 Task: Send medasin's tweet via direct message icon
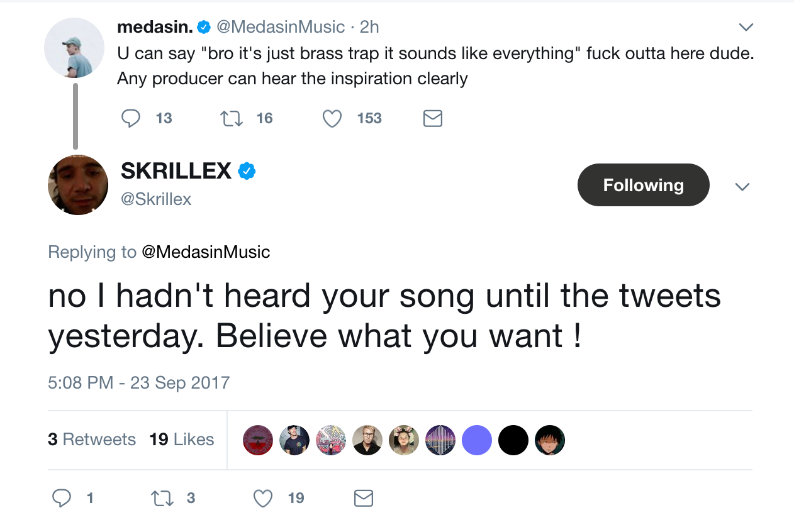point(433,118)
